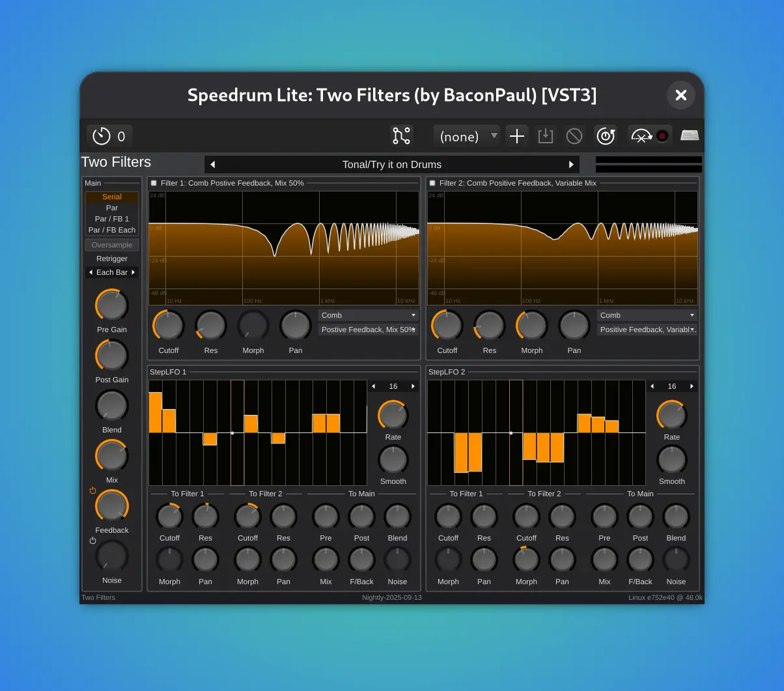Click Filter 2 Res knob
This screenshot has height=691, width=784.
click(490, 325)
